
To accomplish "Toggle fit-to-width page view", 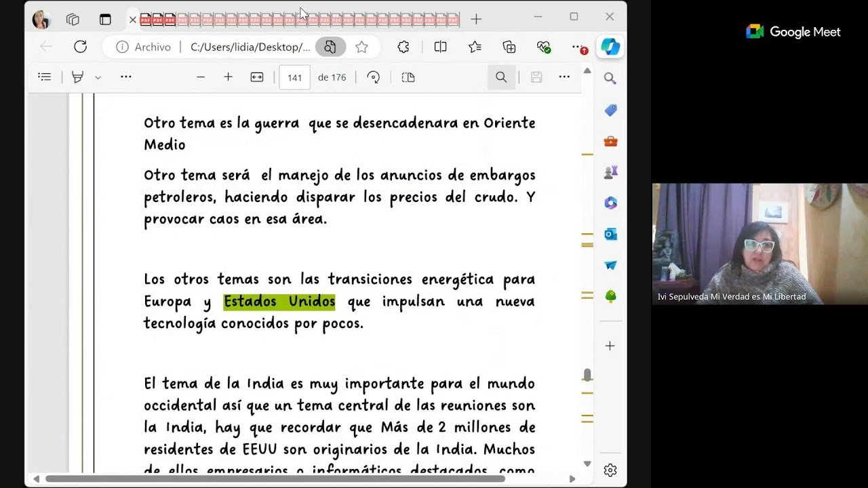I will (256, 77).
